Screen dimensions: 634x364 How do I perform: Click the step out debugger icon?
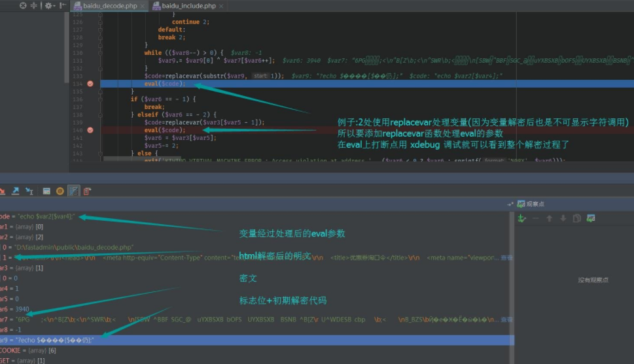coord(16,191)
